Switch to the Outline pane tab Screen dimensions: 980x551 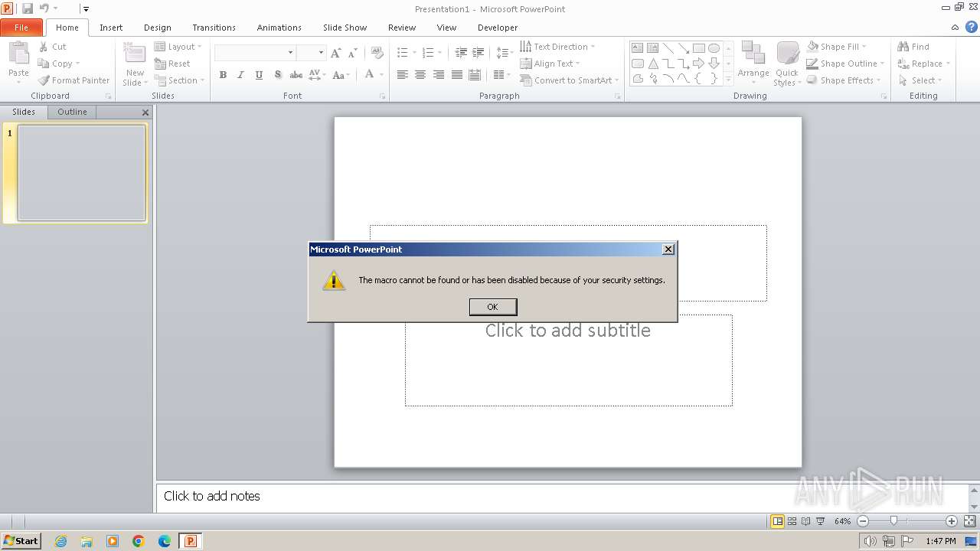(72, 112)
